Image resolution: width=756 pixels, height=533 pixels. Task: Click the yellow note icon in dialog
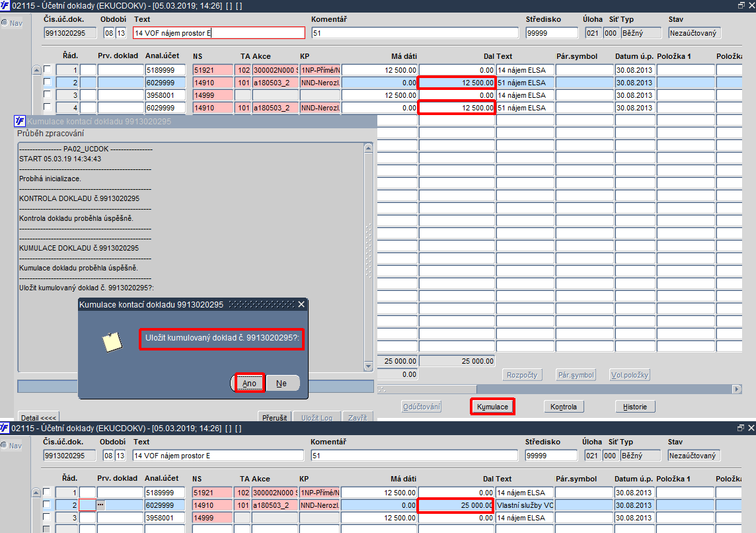(112, 342)
